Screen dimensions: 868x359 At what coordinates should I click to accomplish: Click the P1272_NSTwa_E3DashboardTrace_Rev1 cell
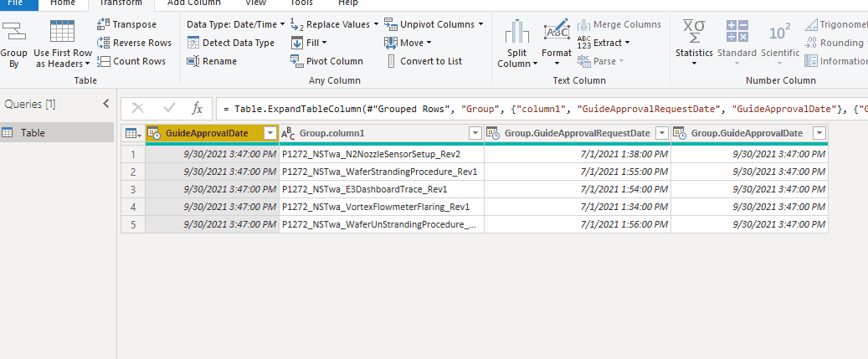[x=382, y=189]
